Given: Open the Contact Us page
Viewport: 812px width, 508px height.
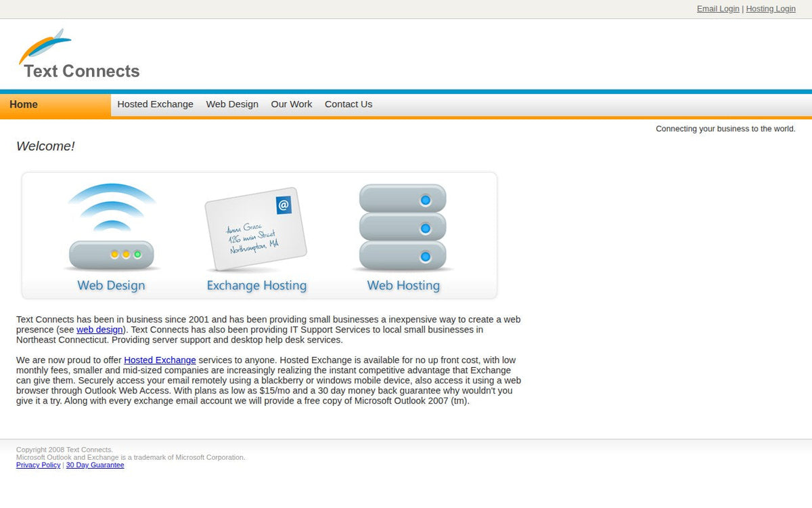Looking at the screenshot, I should pyautogui.click(x=348, y=104).
